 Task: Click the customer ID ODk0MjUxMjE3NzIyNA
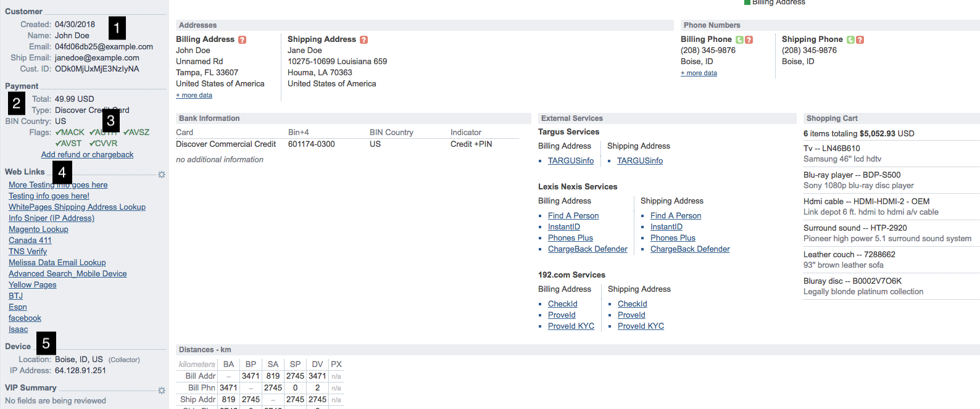click(x=97, y=69)
